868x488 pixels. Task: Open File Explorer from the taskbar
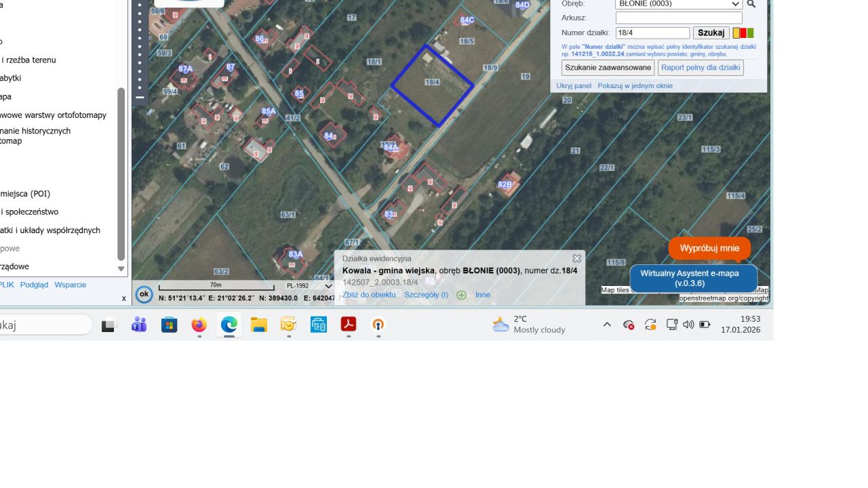258,325
